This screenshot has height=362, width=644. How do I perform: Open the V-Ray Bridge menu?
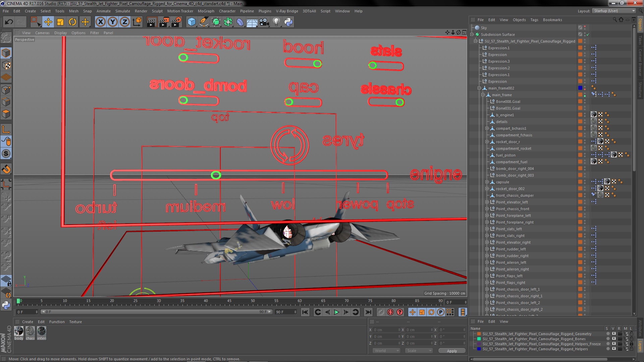pos(287,11)
